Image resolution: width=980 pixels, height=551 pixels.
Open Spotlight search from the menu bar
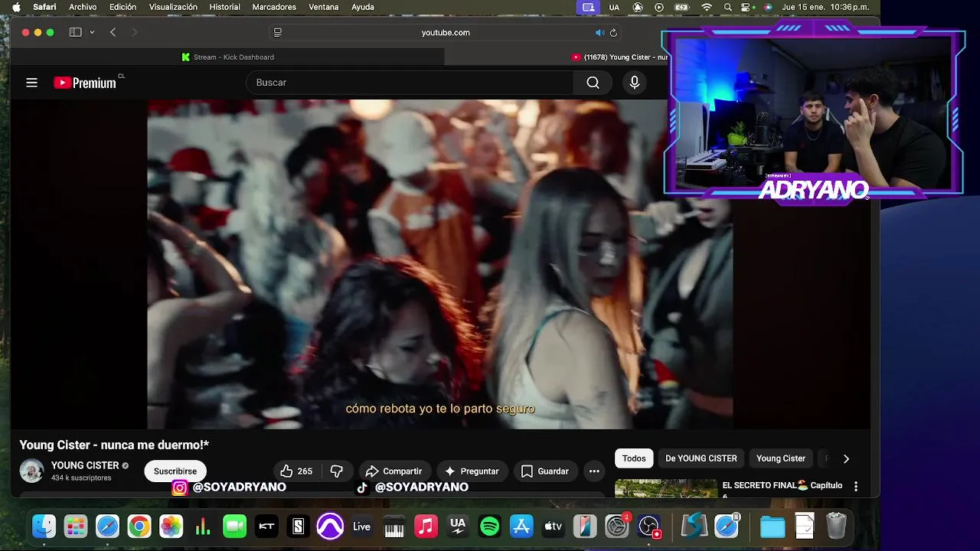coord(727,7)
